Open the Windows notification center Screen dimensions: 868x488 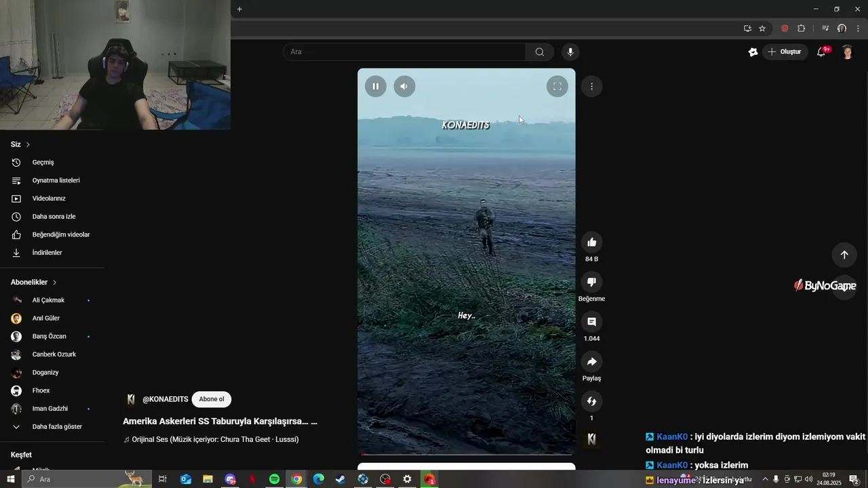[854, 479]
